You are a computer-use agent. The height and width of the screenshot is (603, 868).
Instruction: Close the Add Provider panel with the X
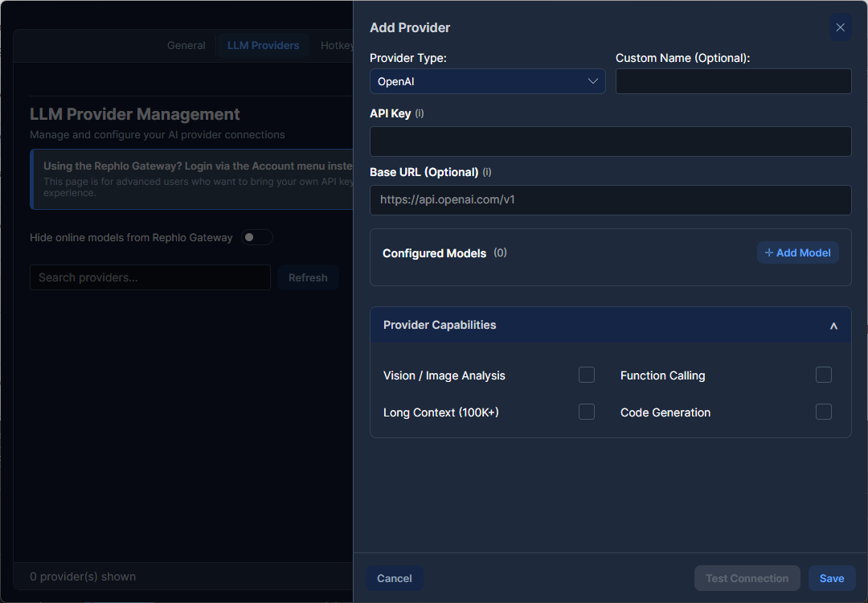(x=840, y=27)
